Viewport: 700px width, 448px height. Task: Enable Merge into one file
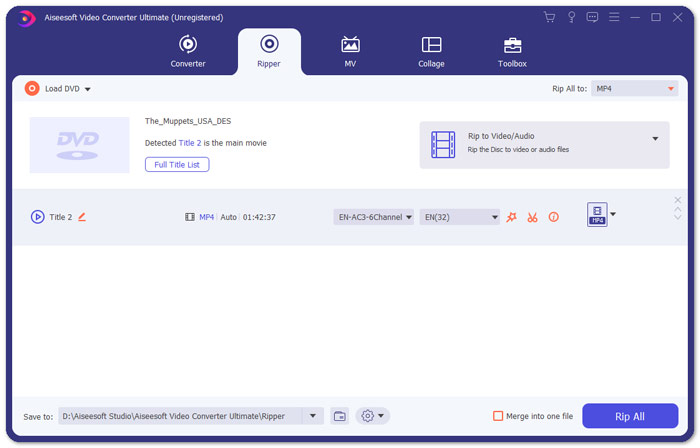point(498,416)
